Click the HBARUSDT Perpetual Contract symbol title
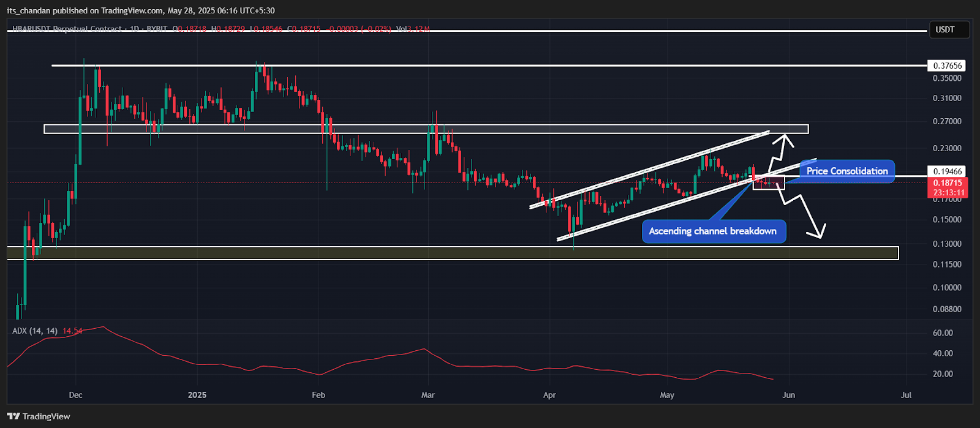Viewport: 980px width, 428px height. pos(67,29)
